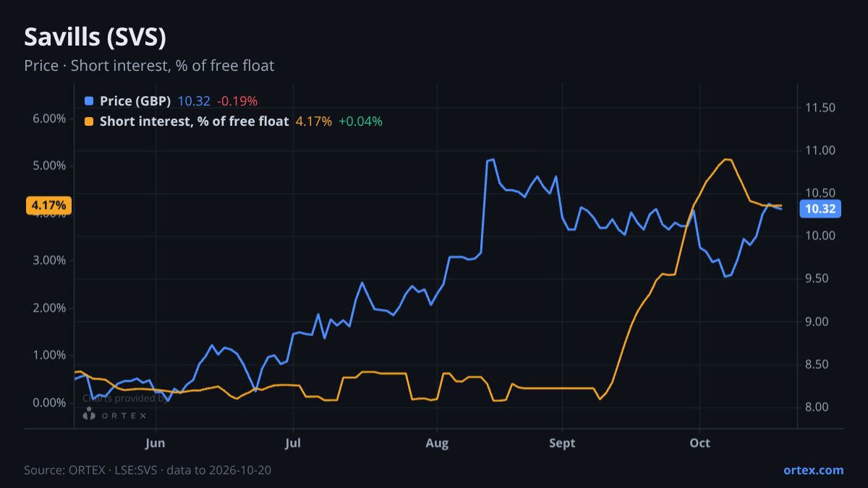Toggle the Short interest, % of free float legend label

coord(194,121)
